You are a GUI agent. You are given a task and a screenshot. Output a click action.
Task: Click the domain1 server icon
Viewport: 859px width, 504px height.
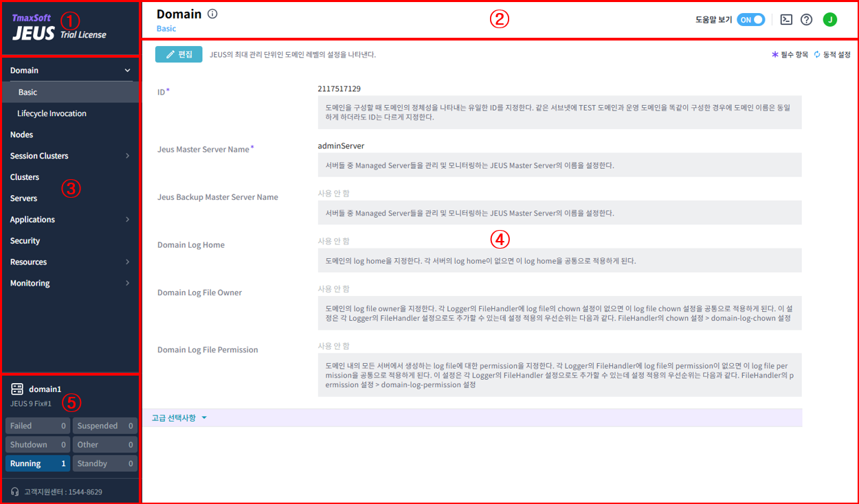coord(17,389)
